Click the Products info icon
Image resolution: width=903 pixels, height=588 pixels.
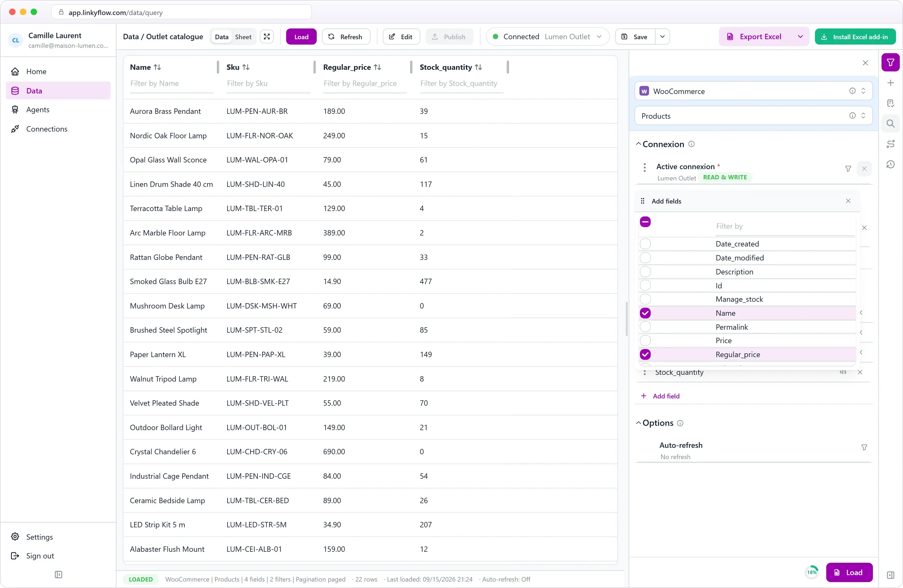[x=852, y=115]
